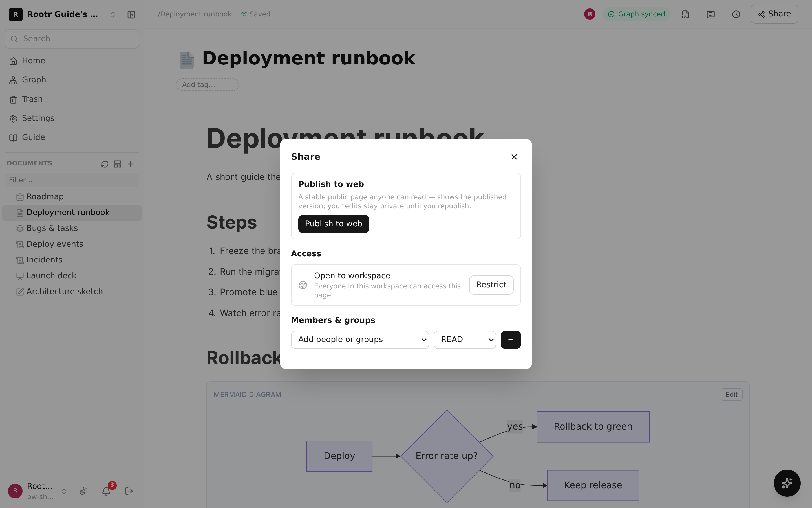The image size is (812, 508).
Task: Click the user avatar at bottom left
Action: (15, 491)
